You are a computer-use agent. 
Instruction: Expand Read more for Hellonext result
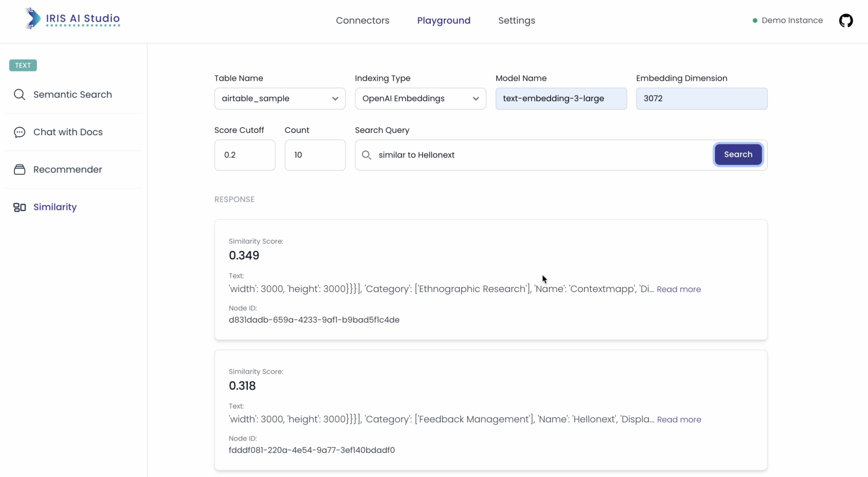coord(679,419)
